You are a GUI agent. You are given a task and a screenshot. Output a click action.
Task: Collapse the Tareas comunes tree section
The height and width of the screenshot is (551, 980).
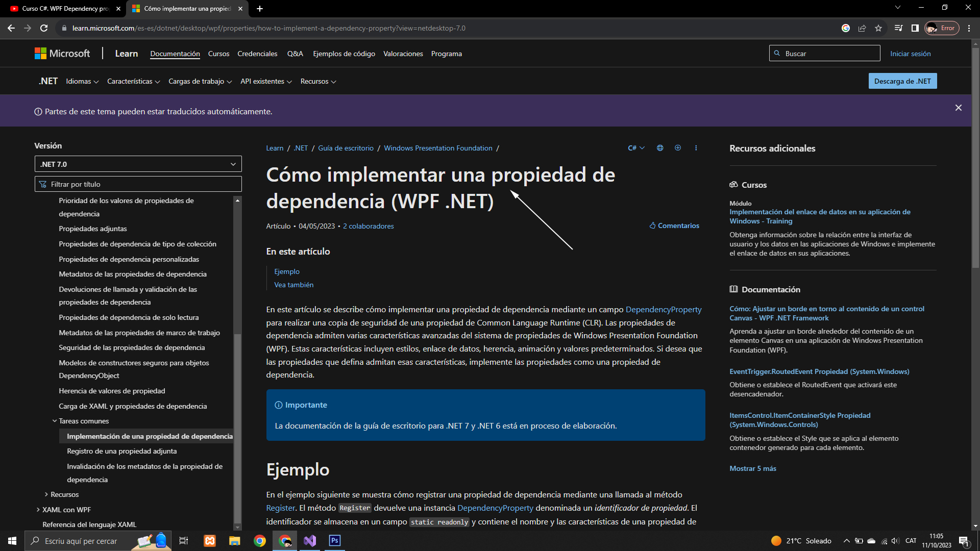(55, 421)
